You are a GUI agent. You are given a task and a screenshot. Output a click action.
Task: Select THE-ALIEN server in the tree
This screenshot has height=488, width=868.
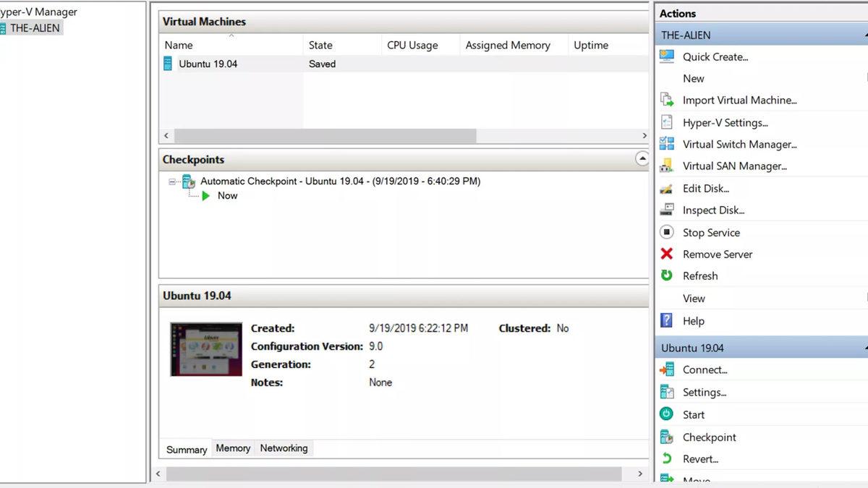tap(35, 28)
